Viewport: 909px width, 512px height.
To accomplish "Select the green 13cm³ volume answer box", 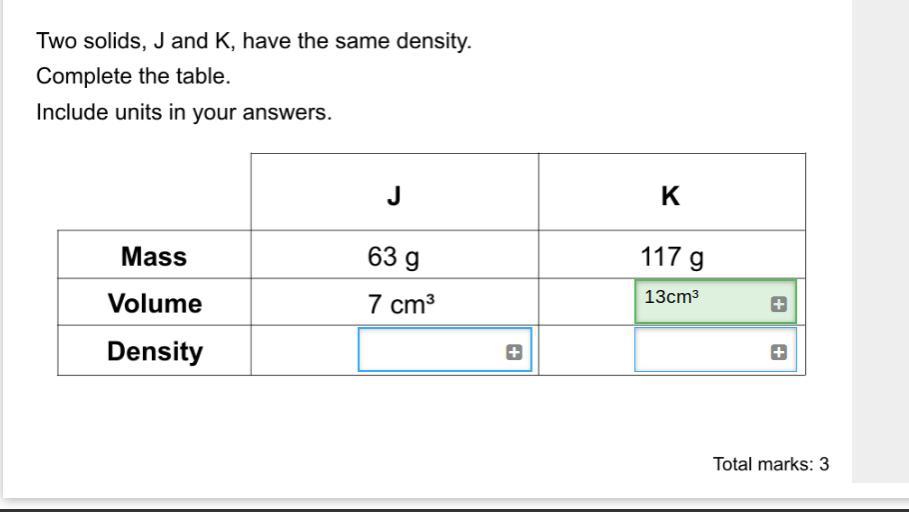I will pos(715,302).
